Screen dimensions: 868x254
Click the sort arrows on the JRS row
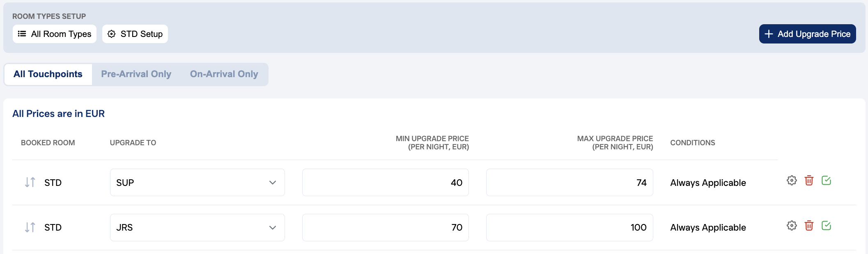(30, 227)
